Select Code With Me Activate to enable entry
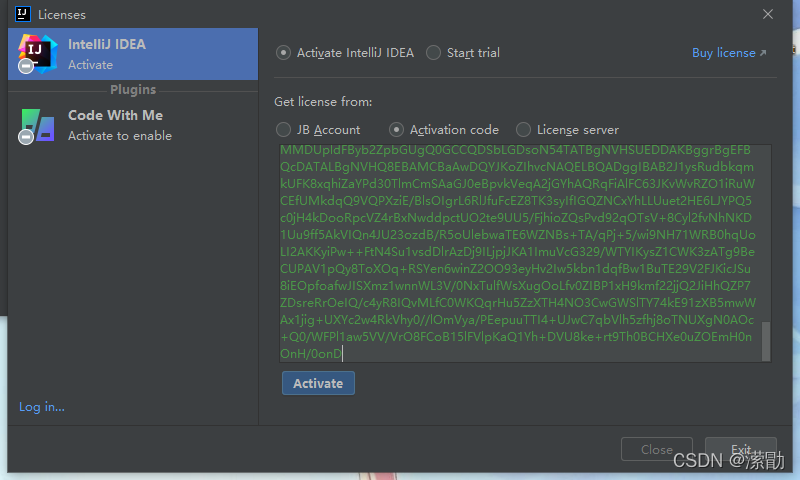Screen dimensions: 800x480 [x=133, y=125]
